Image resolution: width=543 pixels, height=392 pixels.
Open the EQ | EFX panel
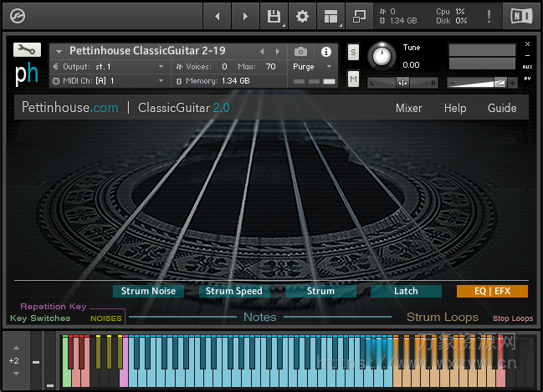pyautogui.click(x=492, y=291)
